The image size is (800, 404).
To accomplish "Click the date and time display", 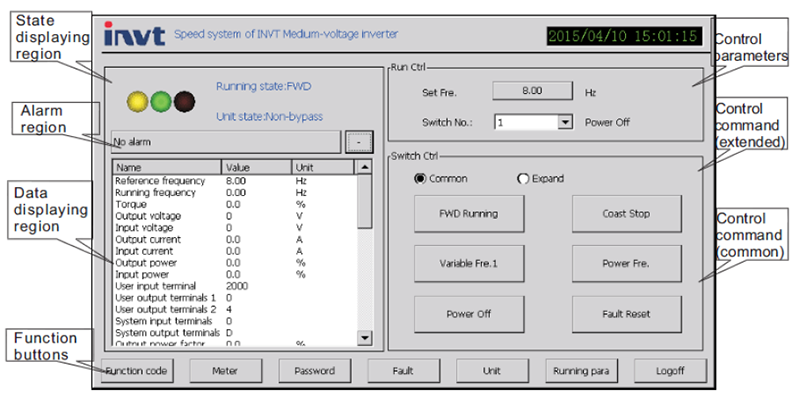I will 624,36.
